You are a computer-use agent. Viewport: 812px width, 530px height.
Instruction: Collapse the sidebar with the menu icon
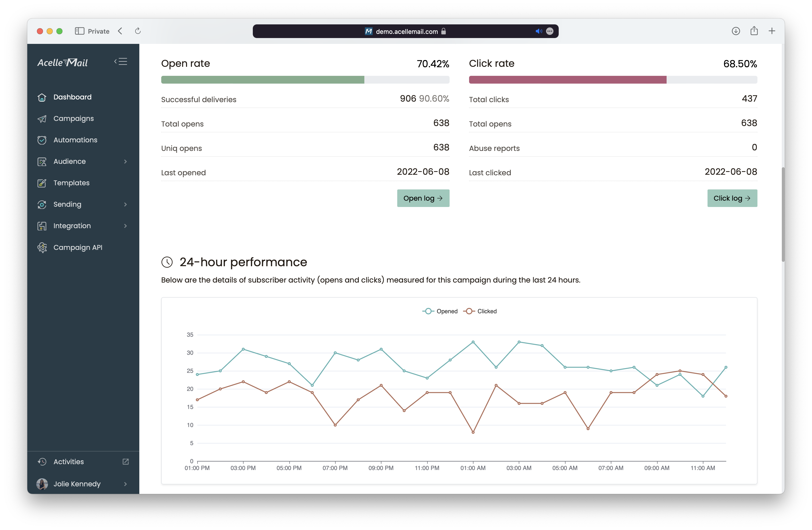[121, 61]
